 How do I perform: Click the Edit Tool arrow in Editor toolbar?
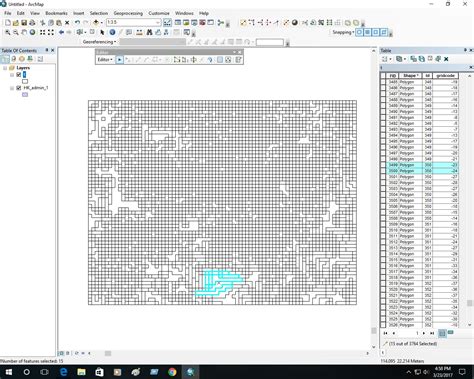119,60
